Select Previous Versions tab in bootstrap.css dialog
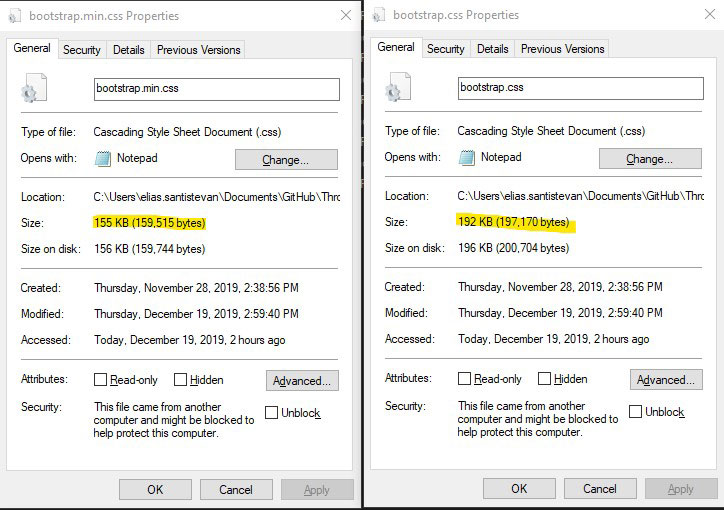Image resolution: width=724 pixels, height=510 pixels. click(562, 48)
